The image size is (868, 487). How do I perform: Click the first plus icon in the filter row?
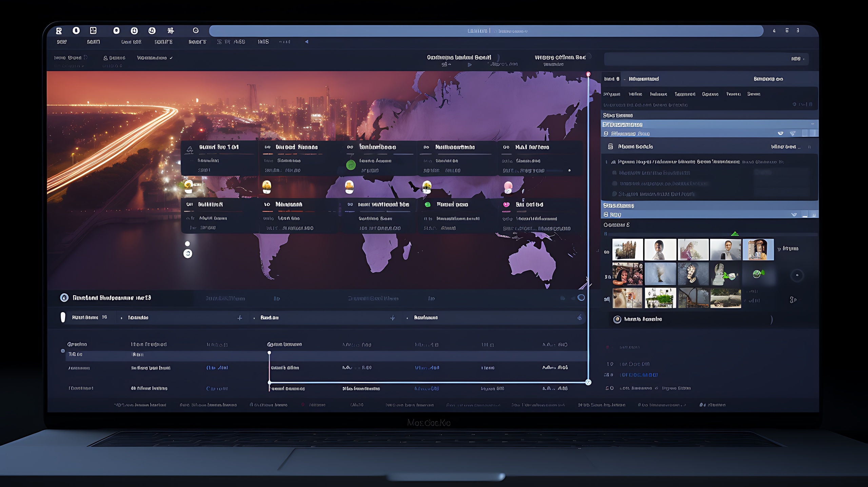pos(240,318)
